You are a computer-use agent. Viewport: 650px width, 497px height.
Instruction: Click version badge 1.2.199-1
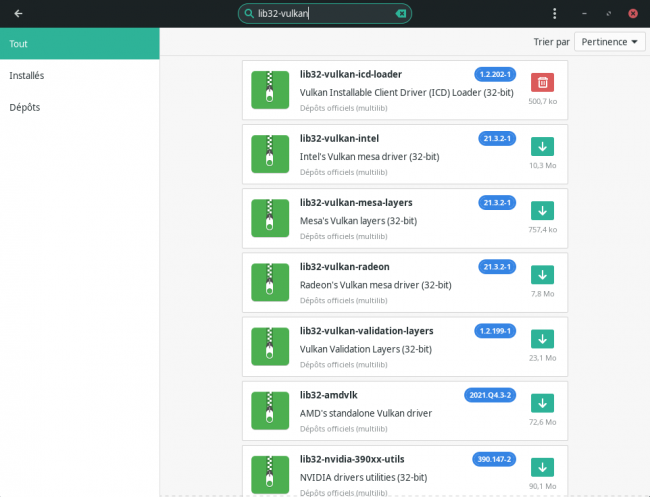(495, 331)
